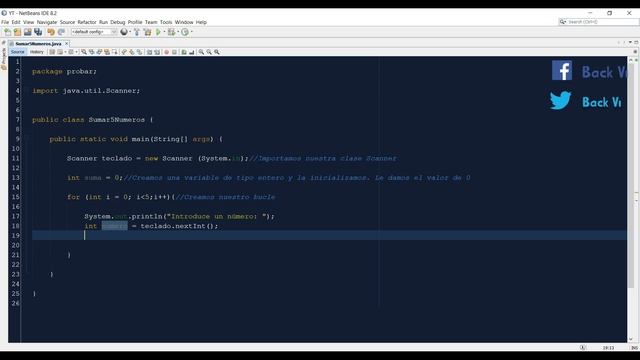Screen dimensions: 640x360
Task: Click vertical scrollbar up arrow
Action: [631, 60]
